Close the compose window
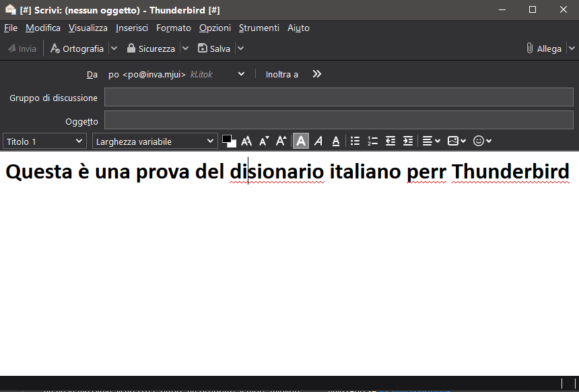This screenshot has width=579, height=392. pyautogui.click(x=563, y=10)
